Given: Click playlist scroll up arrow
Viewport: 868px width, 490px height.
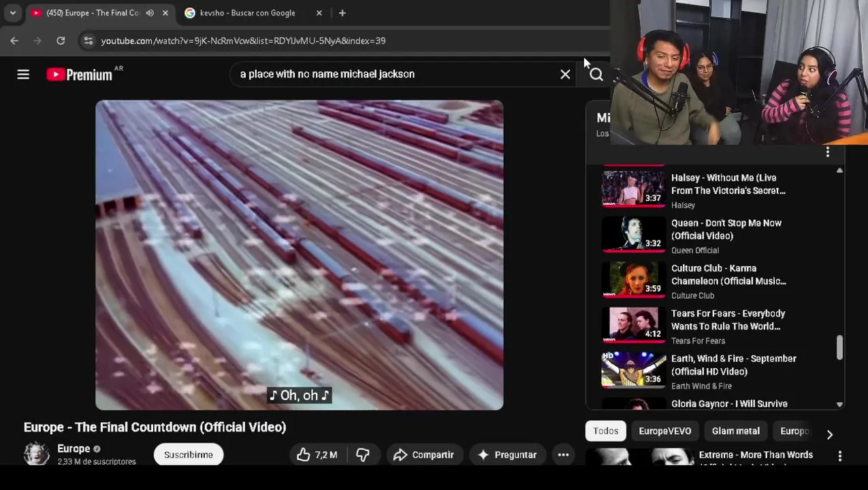Looking at the screenshot, I should [x=839, y=170].
